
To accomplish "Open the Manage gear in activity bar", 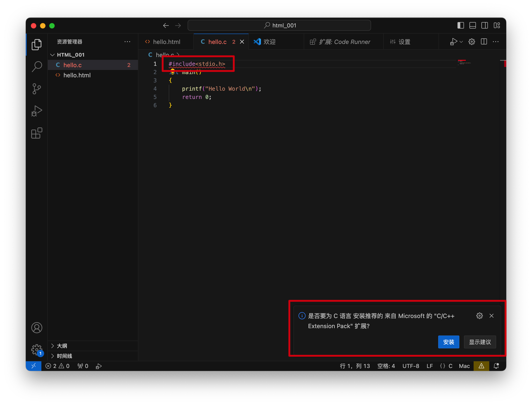I will click(37, 350).
